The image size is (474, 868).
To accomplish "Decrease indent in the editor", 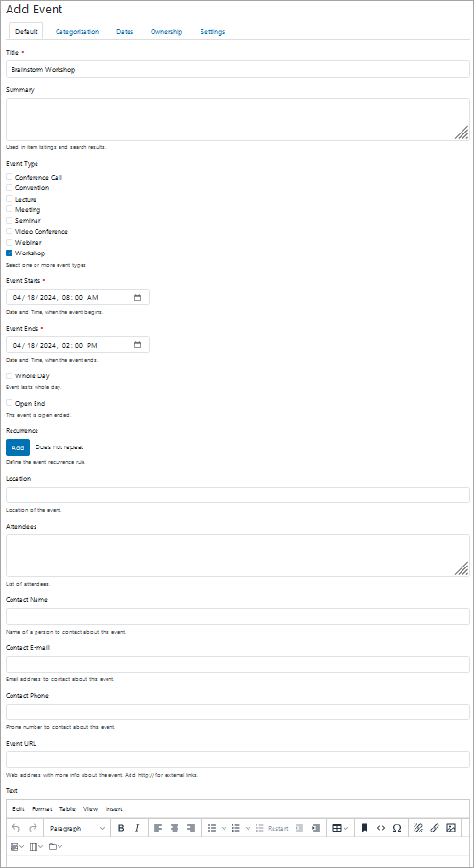I will pos(299,828).
